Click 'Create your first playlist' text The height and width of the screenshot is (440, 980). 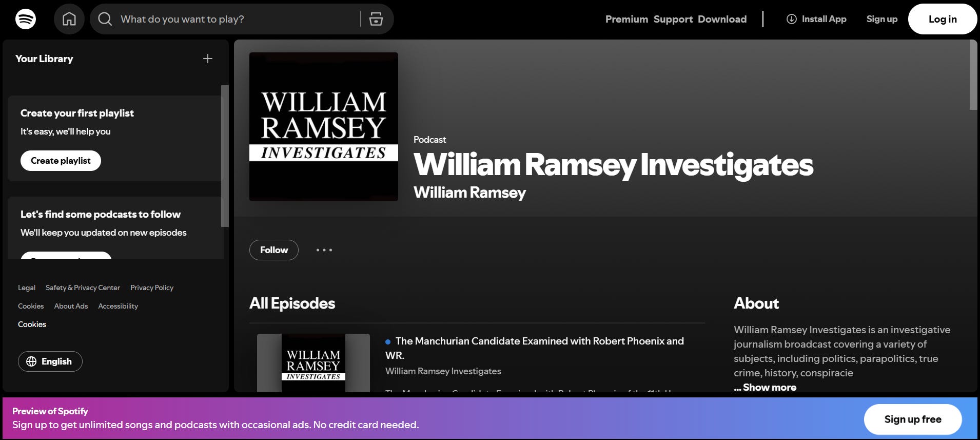coord(77,113)
